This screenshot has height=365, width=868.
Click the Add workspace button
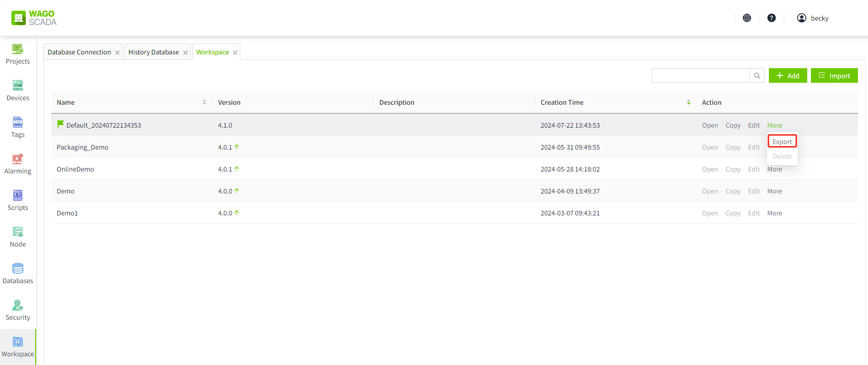click(x=788, y=75)
